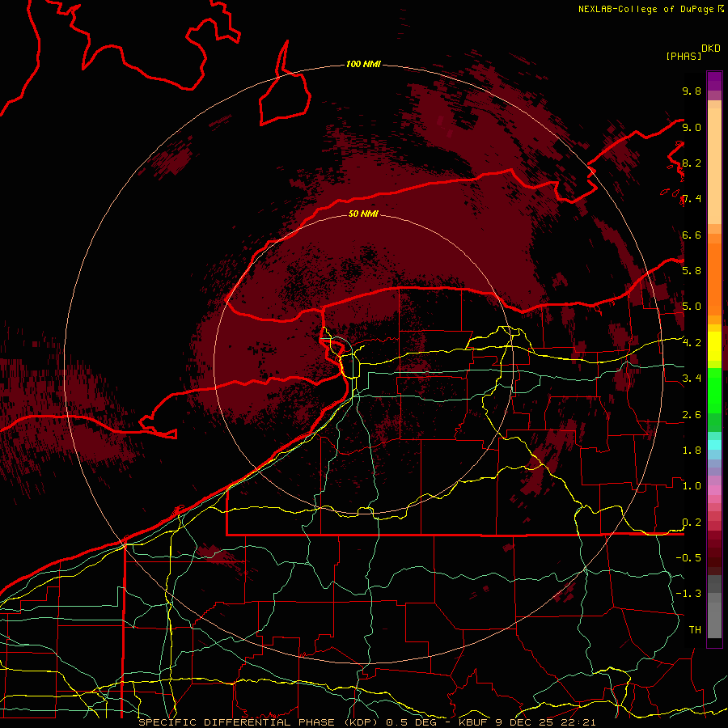728x728 pixels.
Task: Click the 0.2 value on the legend
Action: (x=692, y=523)
